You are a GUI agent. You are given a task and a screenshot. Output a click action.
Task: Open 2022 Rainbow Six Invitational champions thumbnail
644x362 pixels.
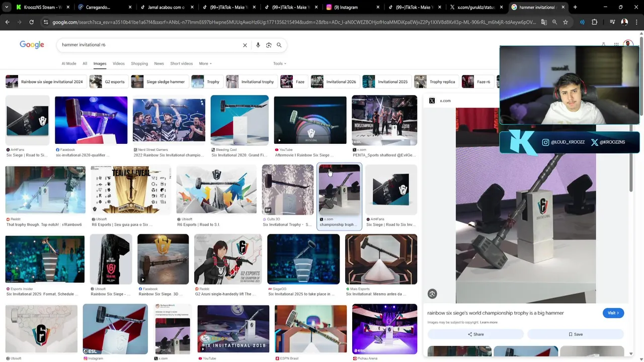coord(169,120)
